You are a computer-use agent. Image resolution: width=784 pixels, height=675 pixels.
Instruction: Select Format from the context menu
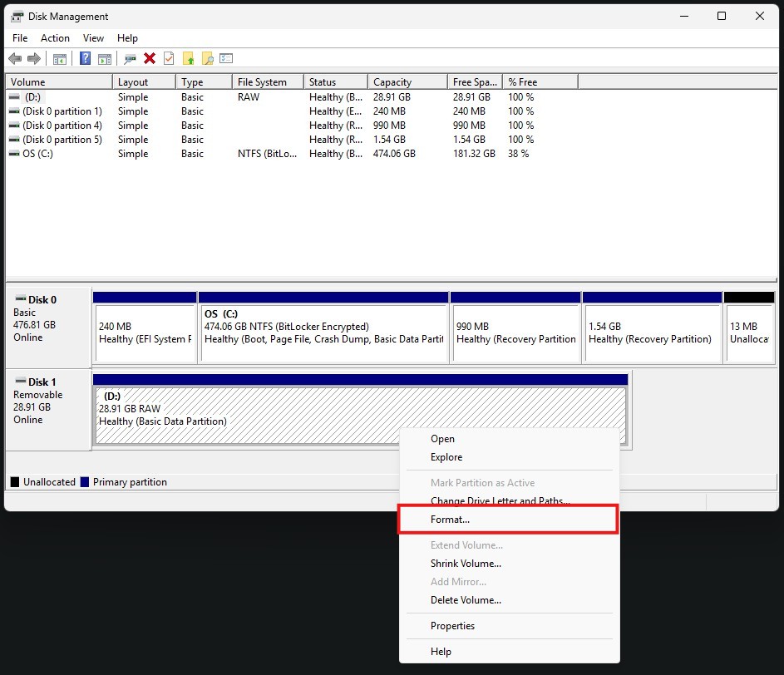450,519
